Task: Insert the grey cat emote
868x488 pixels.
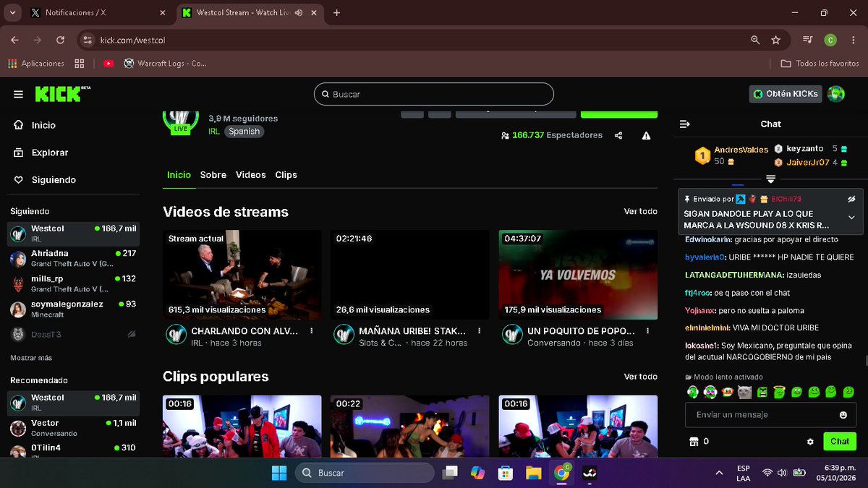Action: pyautogui.click(x=744, y=393)
